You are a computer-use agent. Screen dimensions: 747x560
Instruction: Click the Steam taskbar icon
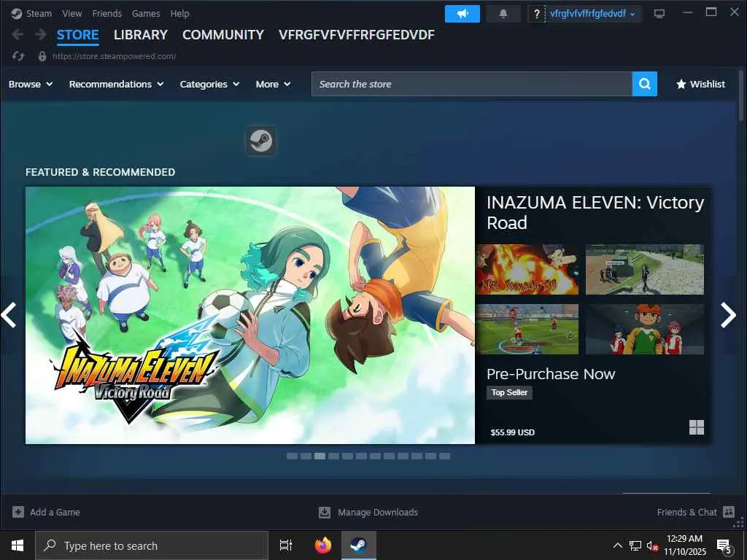(359, 545)
